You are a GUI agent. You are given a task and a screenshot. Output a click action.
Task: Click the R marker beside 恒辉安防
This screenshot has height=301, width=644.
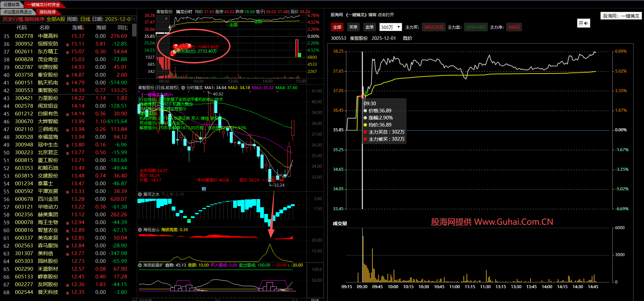(68, 45)
